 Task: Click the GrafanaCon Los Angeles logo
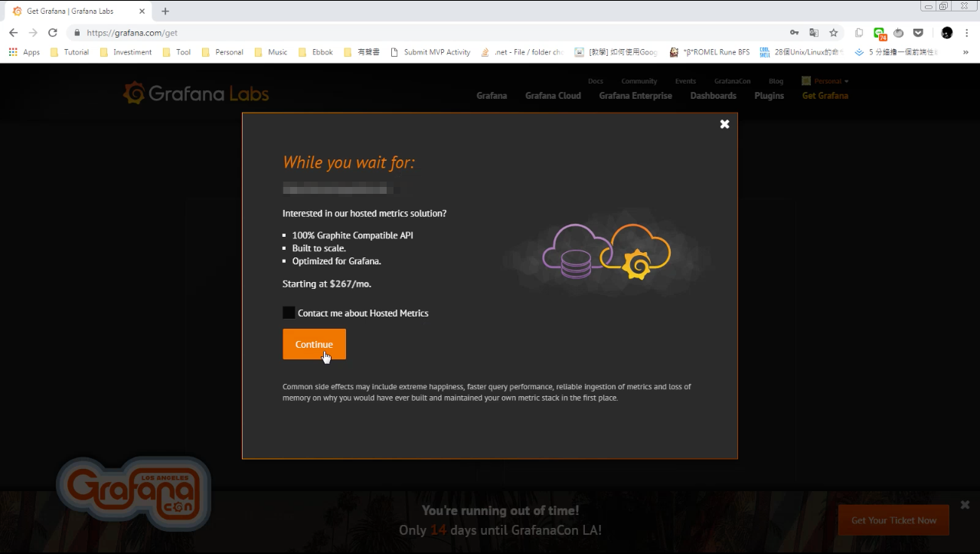click(x=133, y=494)
